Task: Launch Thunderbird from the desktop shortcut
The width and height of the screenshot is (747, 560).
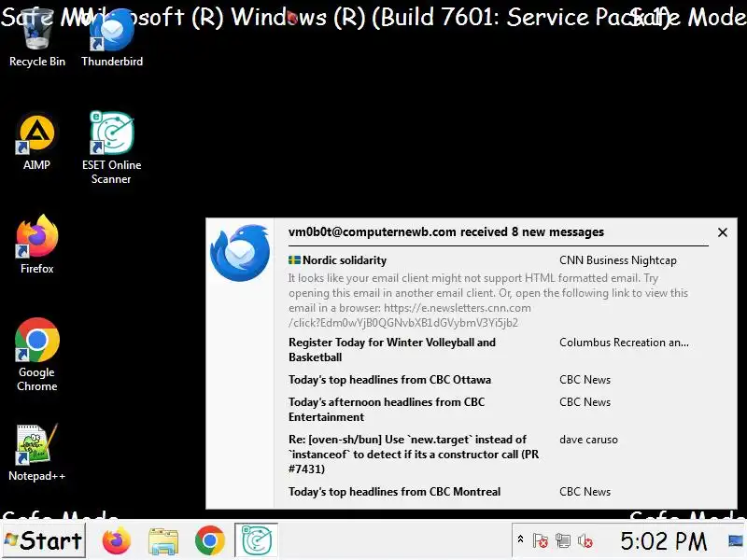Action: pos(112,38)
